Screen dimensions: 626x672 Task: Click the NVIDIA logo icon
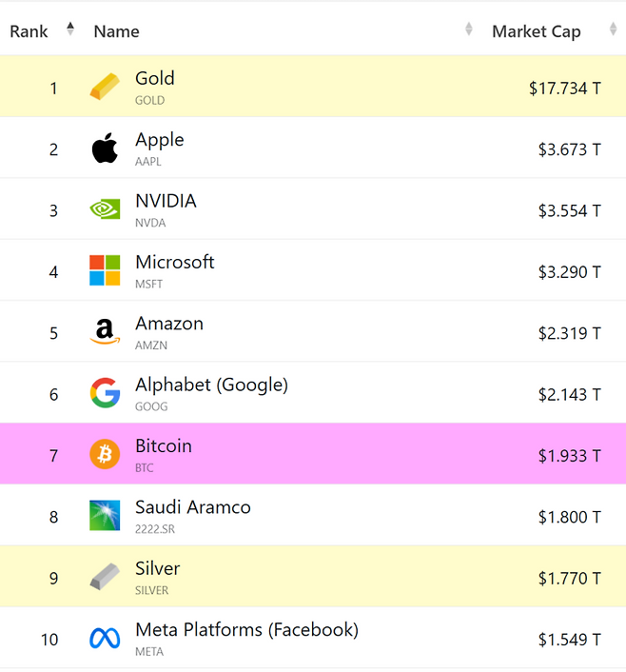point(105,210)
